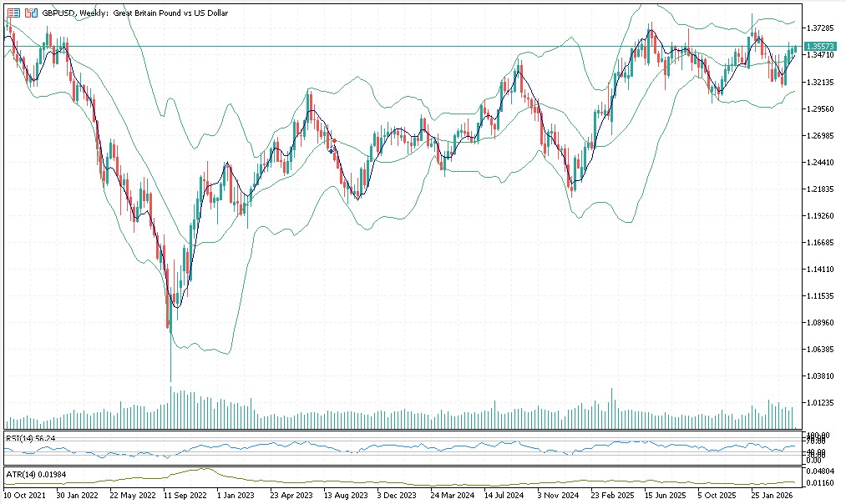Click the 1.26985 price scale label
This screenshot has height=504, width=846.
821,136
